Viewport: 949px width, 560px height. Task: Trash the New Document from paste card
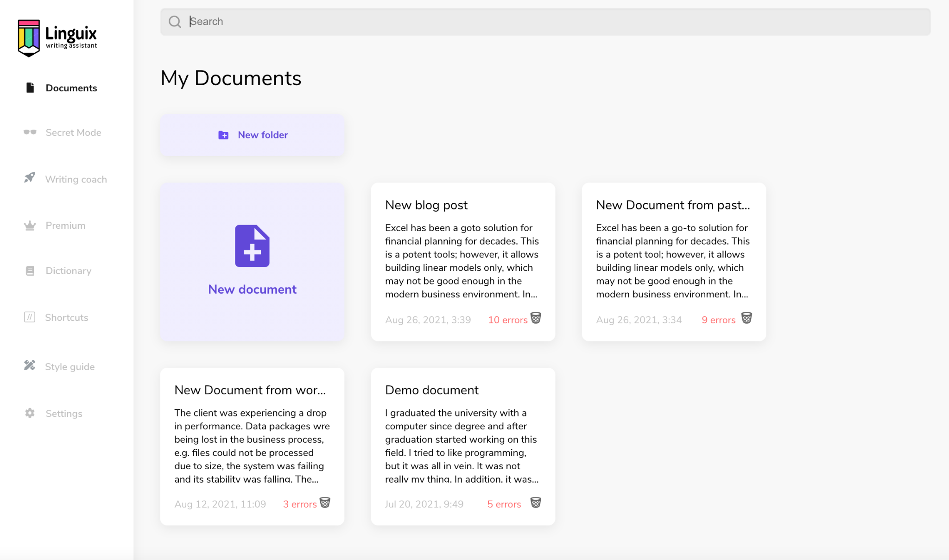[747, 318]
